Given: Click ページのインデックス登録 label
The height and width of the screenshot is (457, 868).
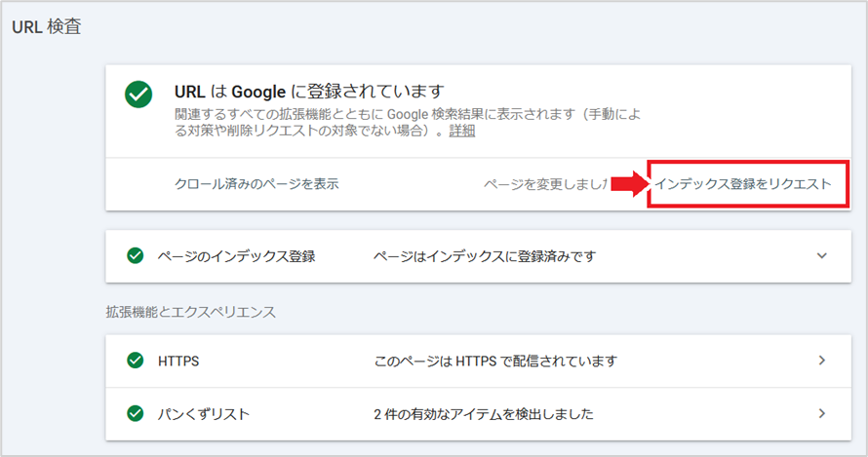Looking at the screenshot, I should (x=236, y=256).
